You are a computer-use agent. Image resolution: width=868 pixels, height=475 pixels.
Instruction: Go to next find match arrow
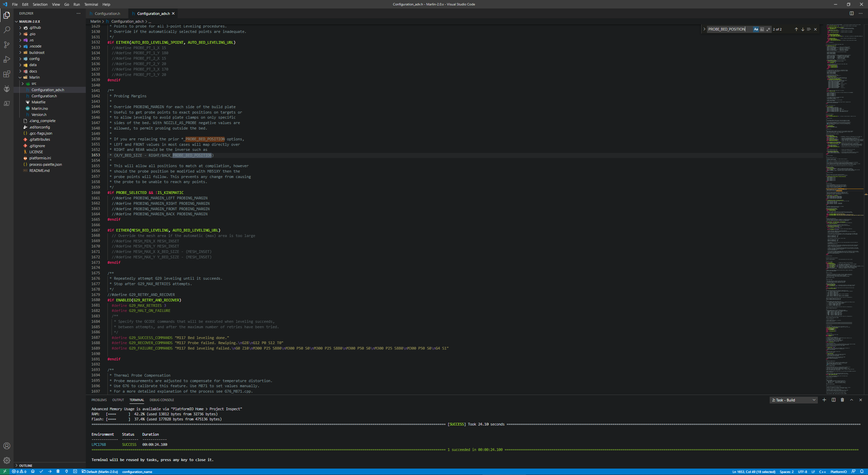point(803,29)
